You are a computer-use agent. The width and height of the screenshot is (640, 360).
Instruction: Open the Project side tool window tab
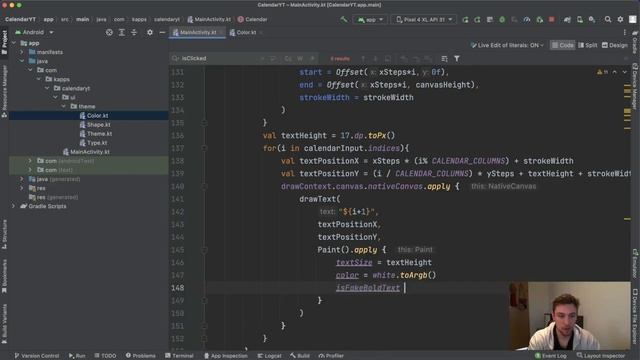4,42
